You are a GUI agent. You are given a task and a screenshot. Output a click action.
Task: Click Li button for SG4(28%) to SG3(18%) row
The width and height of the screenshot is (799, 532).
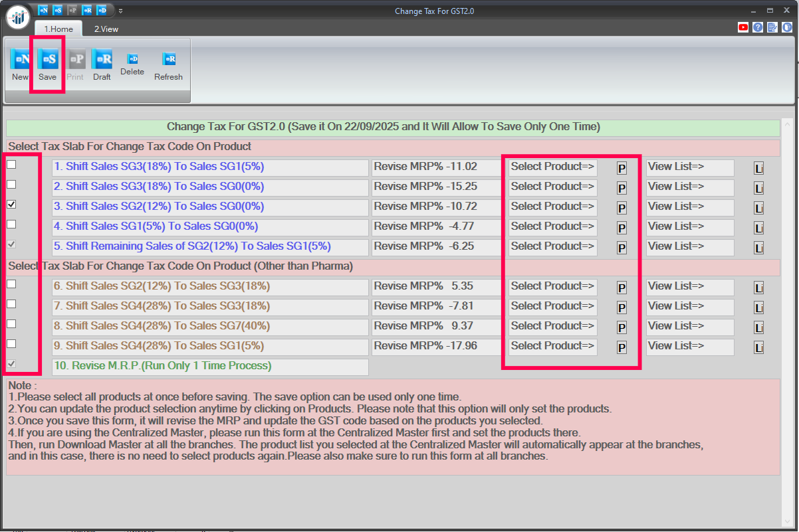pos(758,308)
